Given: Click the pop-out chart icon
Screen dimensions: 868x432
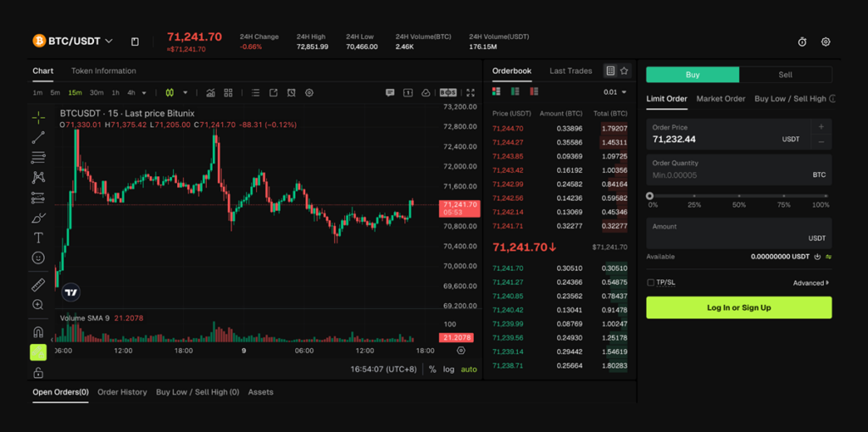Looking at the screenshot, I should [x=274, y=93].
